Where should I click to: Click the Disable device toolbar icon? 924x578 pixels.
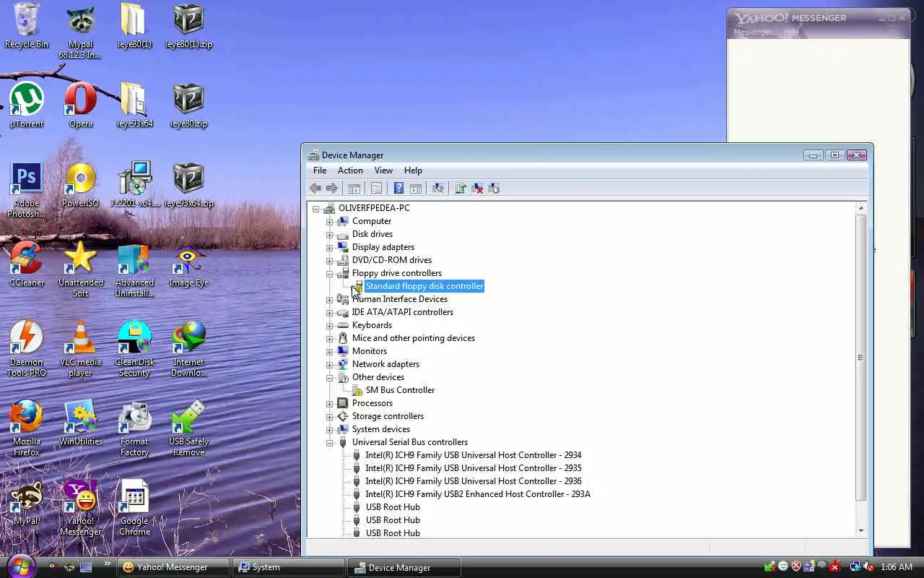(x=494, y=188)
